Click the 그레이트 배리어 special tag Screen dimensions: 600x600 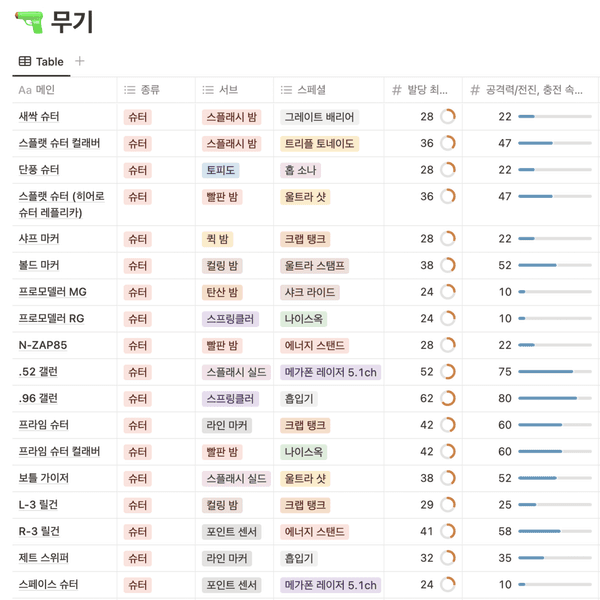tap(319, 117)
